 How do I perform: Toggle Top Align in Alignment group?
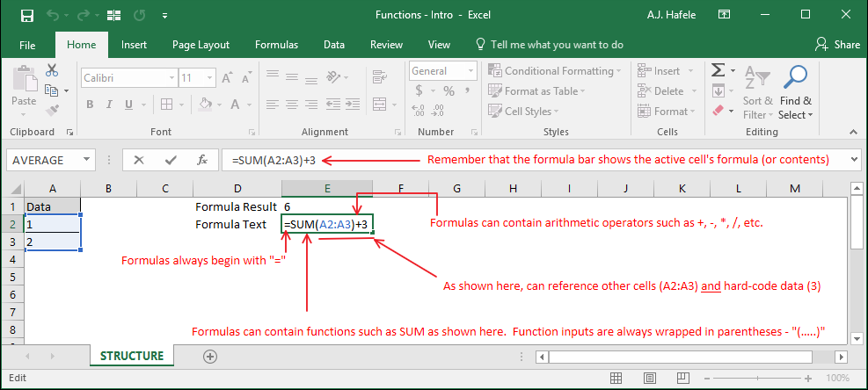coord(272,74)
